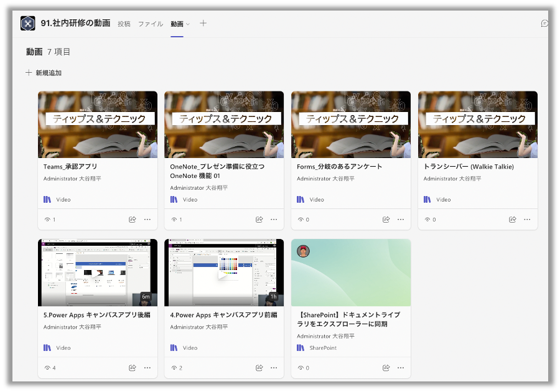Click the 4.Power Apps キャンバスアプリ前編 title
560x392 pixels.
click(x=223, y=315)
